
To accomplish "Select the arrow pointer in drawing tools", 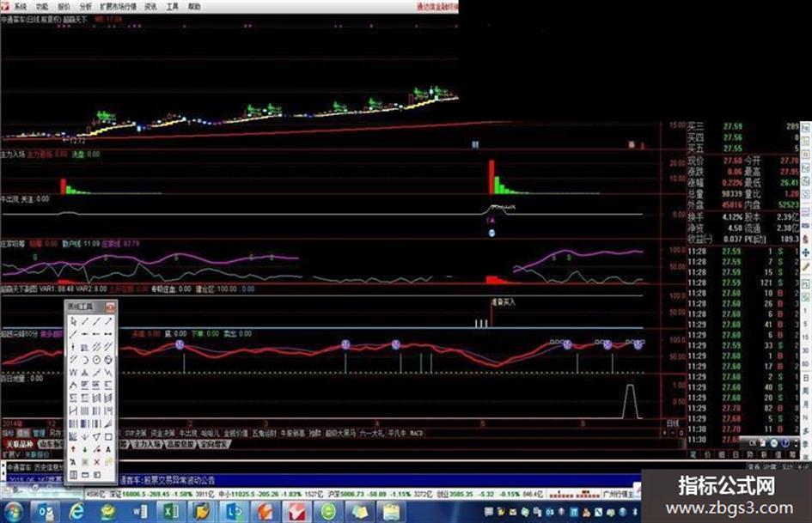I will point(74,321).
